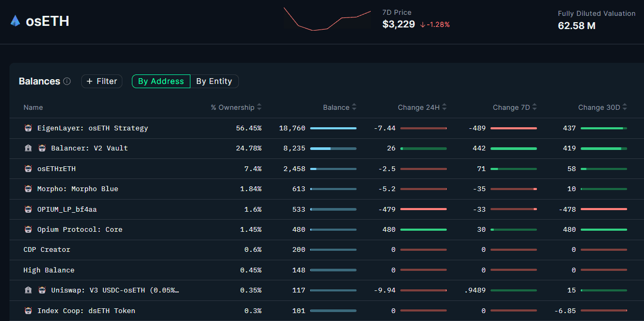Click the contract icon beside Index Coop: dsETH Token
Viewport: 644px width, 321px height.
(x=28, y=311)
